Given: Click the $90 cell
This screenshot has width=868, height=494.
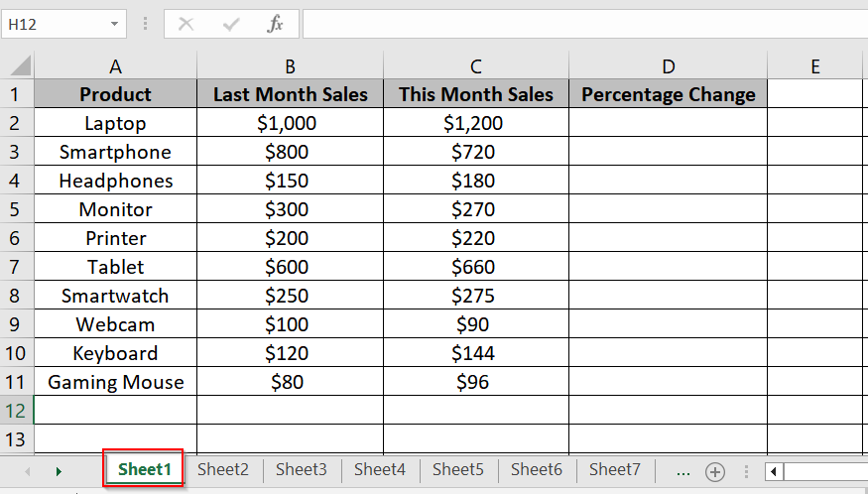Looking at the screenshot, I should pos(476,324).
